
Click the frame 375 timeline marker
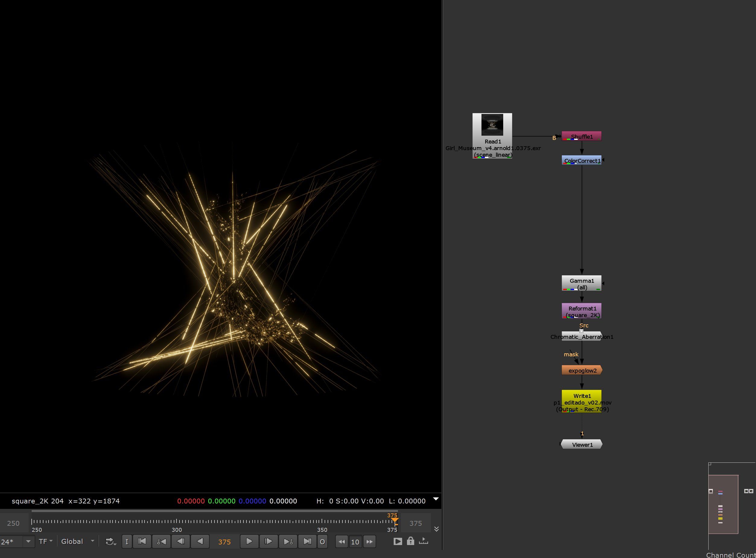coord(395,521)
